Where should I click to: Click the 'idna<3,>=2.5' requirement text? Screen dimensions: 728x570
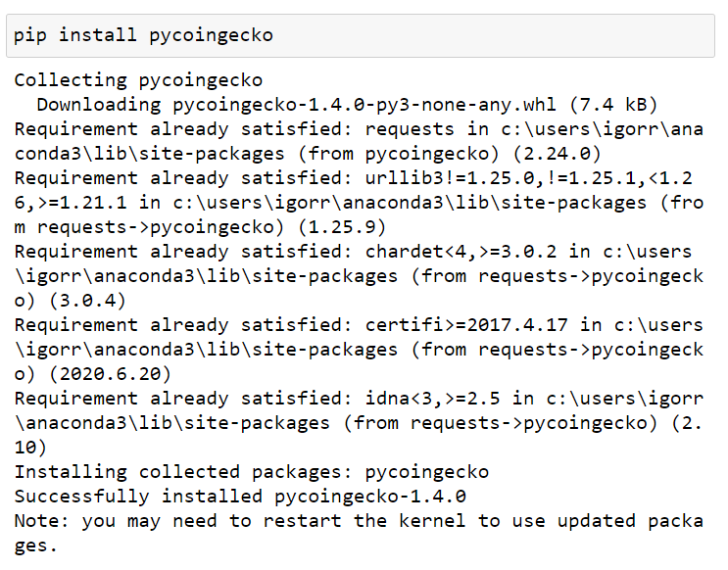(x=433, y=399)
